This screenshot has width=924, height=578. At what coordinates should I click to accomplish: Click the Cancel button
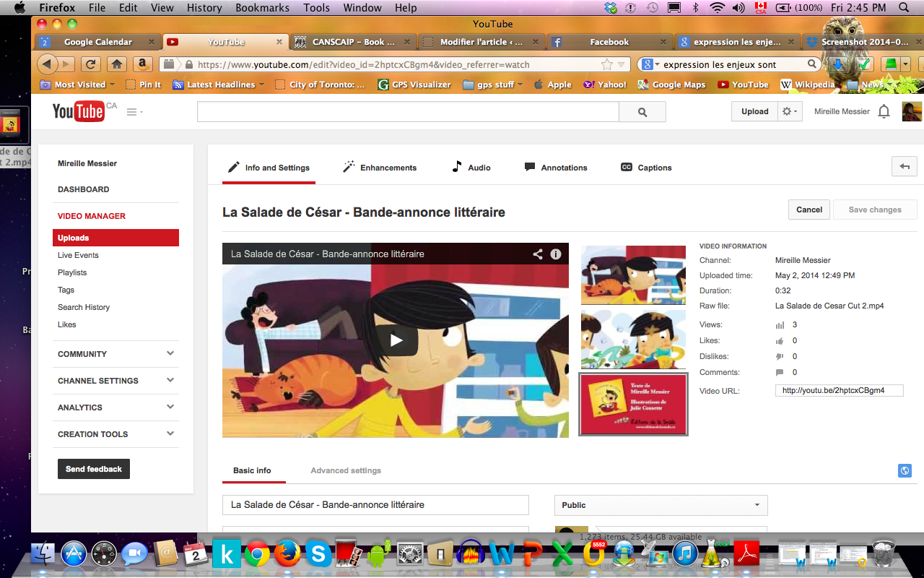(x=808, y=210)
